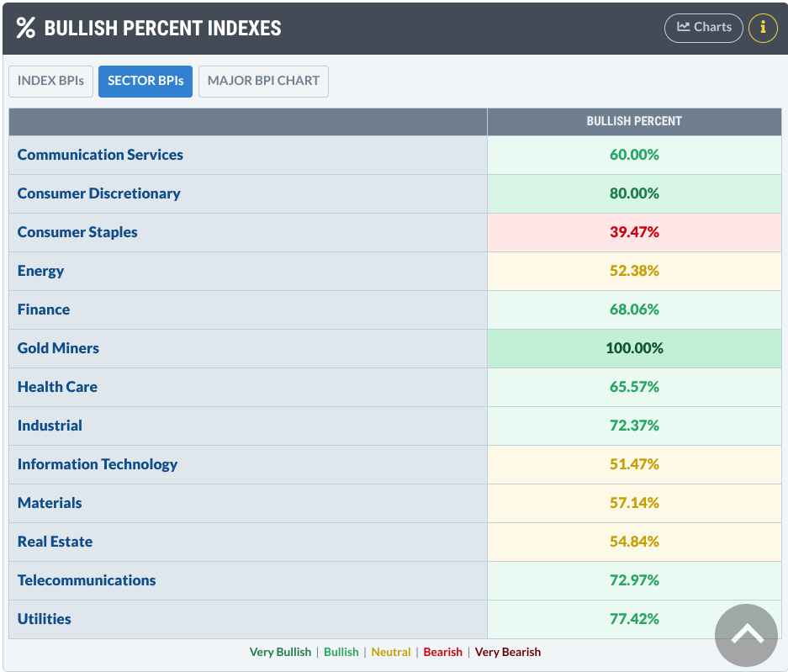
Task: Select the SECTOR BPIs tab
Action: [145, 82]
